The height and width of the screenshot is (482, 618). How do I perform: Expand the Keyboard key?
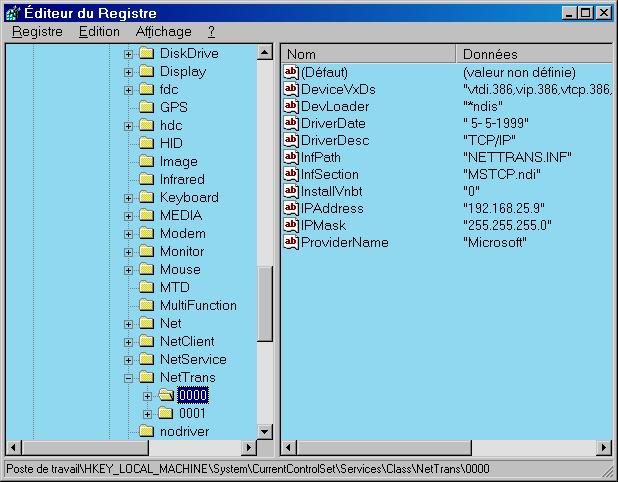click(128, 198)
